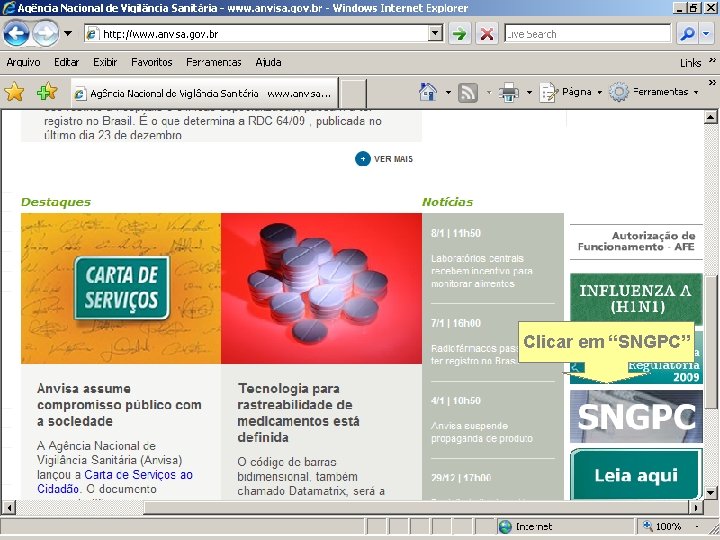Click the 100% zoom level control

pos(662,526)
